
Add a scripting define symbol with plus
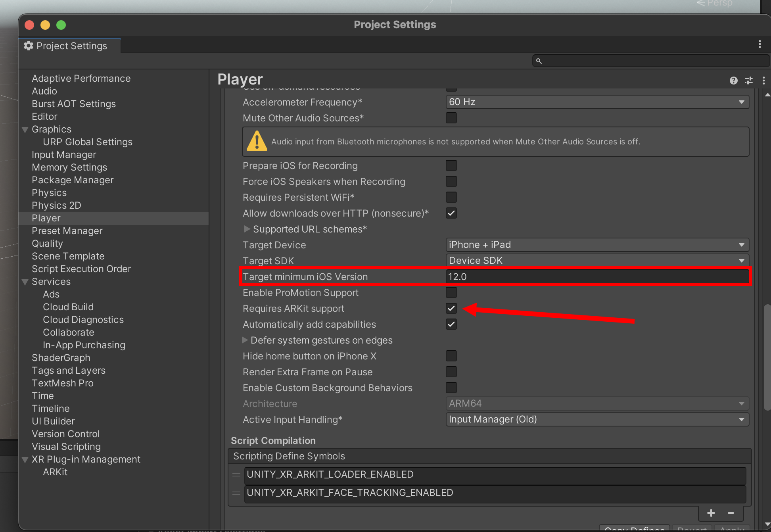pos(711,513)
